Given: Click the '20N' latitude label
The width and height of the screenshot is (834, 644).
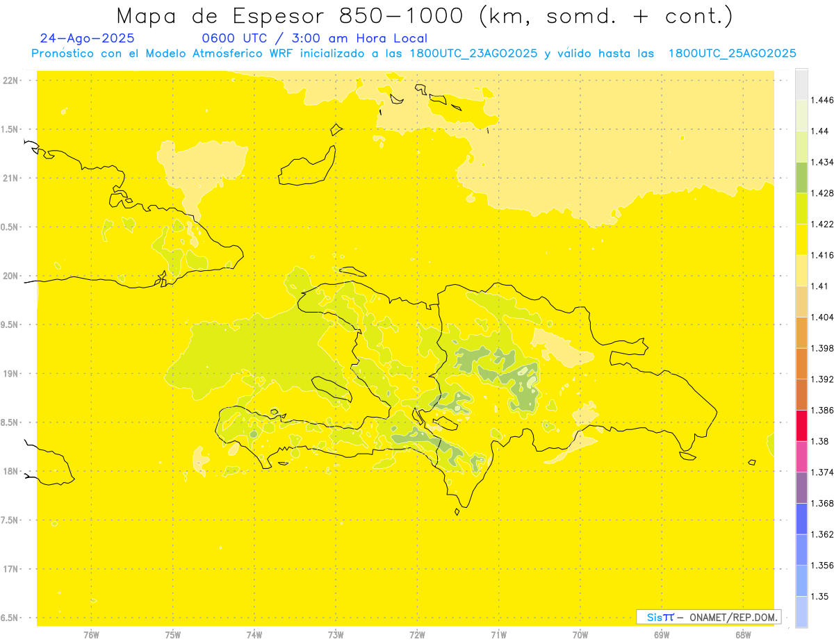Looking at the screenshot, I should (11, 276).
